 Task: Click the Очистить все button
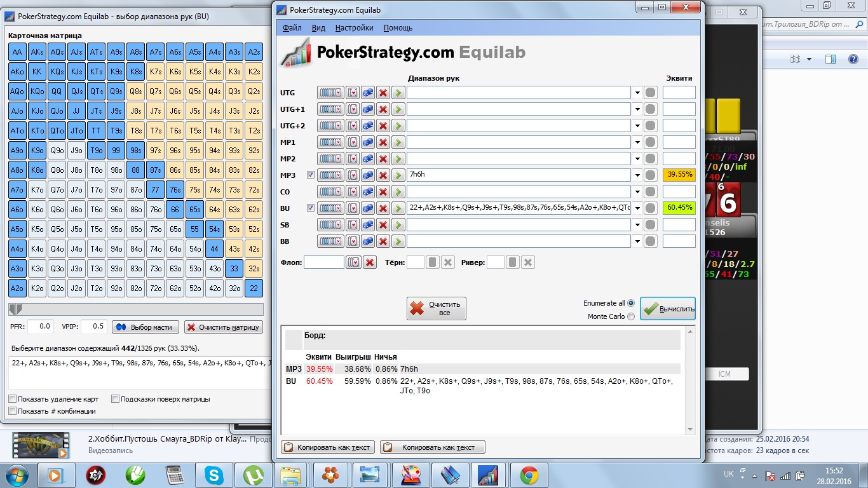point(437,309)
